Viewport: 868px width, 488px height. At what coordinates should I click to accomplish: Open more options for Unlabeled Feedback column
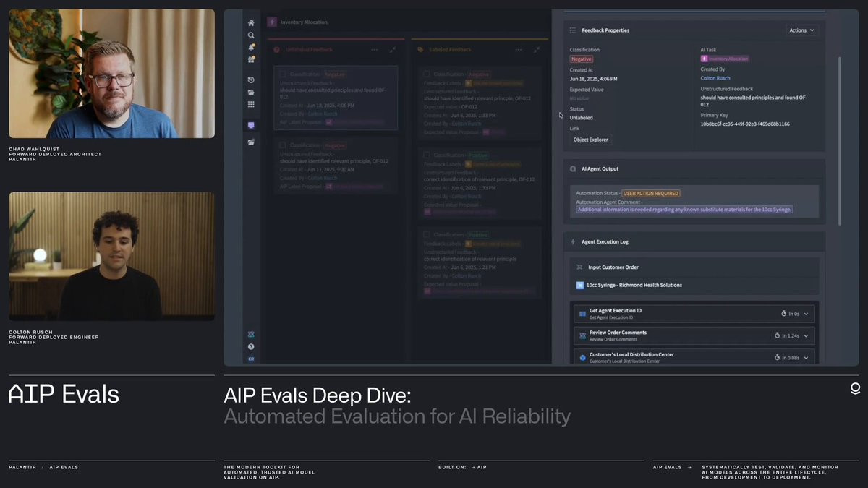click(375, 50)
